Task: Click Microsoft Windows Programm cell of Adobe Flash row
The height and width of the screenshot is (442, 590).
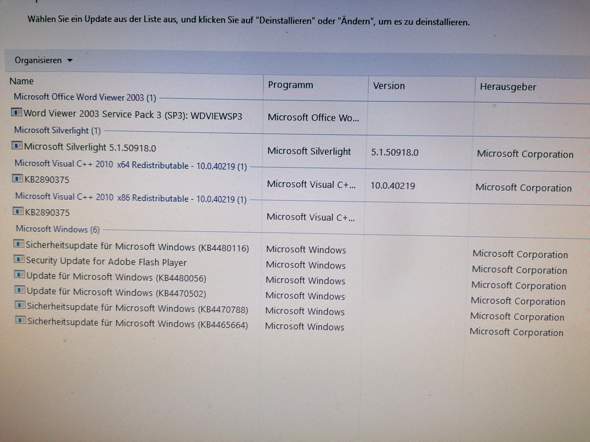Action: tap(306, 265)
